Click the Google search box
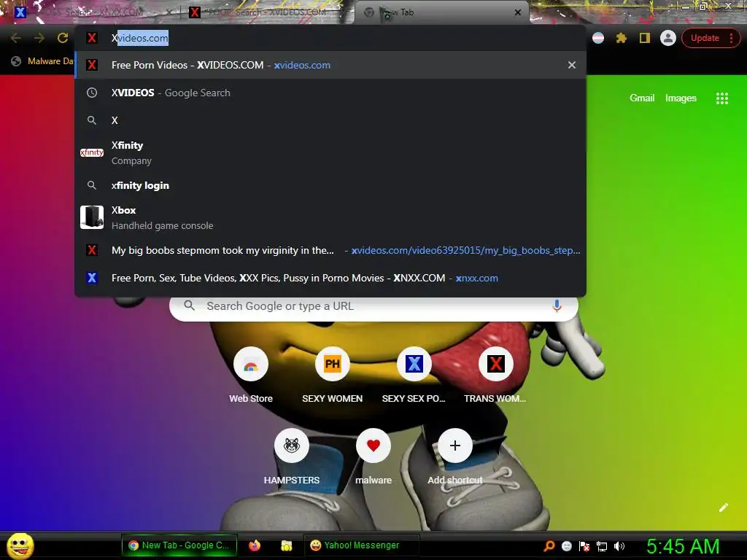Image resolution: width=747 pixels, height=560 pixels. coord(374,306)
